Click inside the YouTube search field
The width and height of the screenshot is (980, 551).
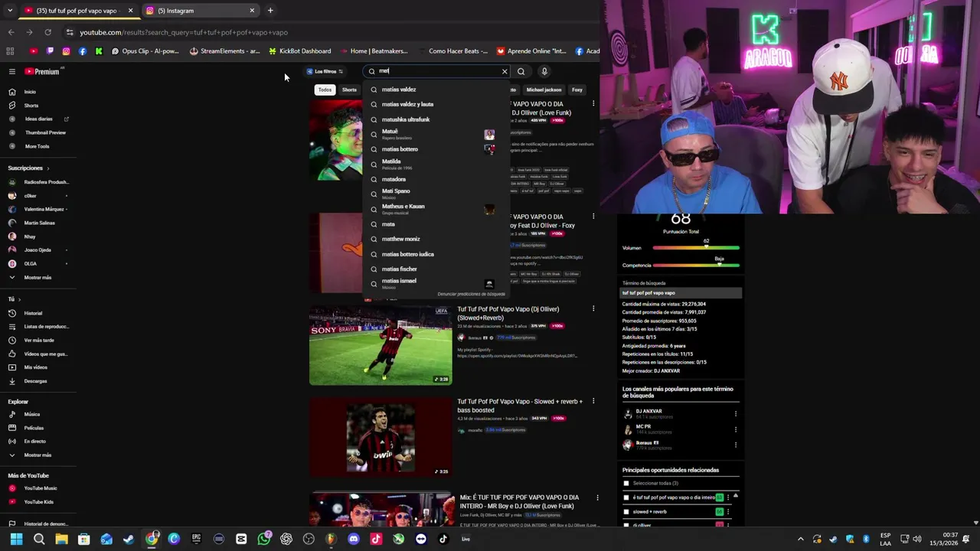pos(438,71)
